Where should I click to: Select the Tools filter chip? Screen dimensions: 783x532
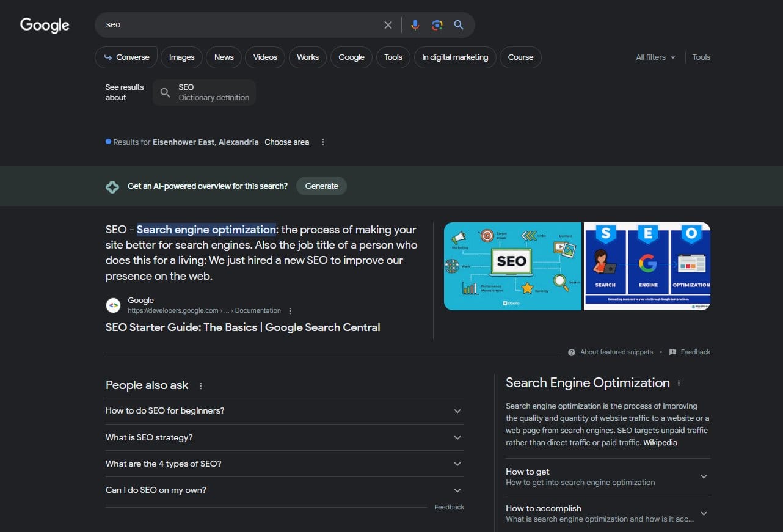tap(393, 57)
